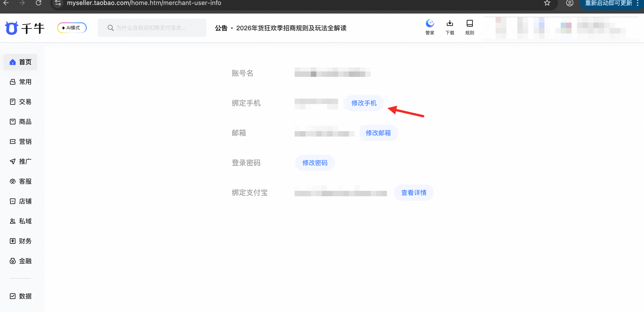Open the 交易 sidebar section
The width and height of the screenshot is (644, 312).
click(21, 102)
